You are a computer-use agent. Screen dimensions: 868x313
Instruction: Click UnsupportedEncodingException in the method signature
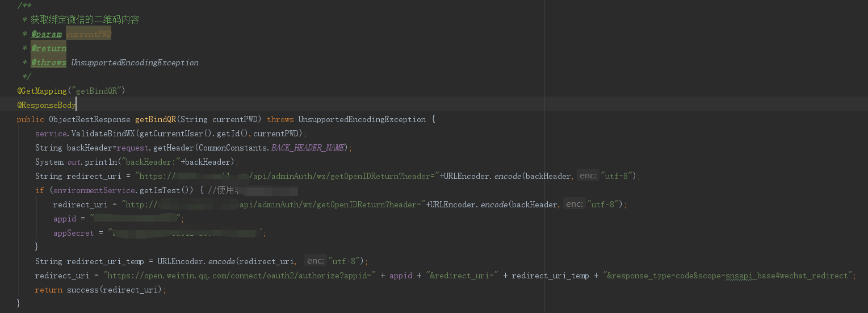[x=362, y=119]
